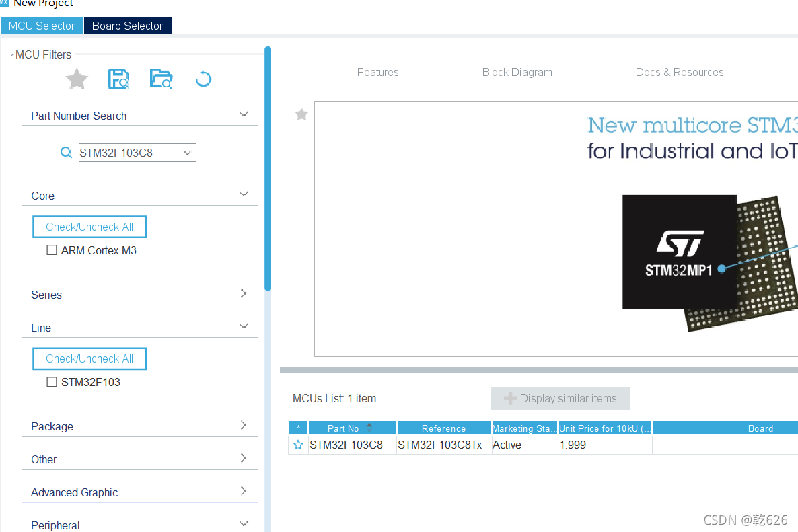798x532 pixels.
Task: Click the Marketing Status column header
Action: pos(524,428)
